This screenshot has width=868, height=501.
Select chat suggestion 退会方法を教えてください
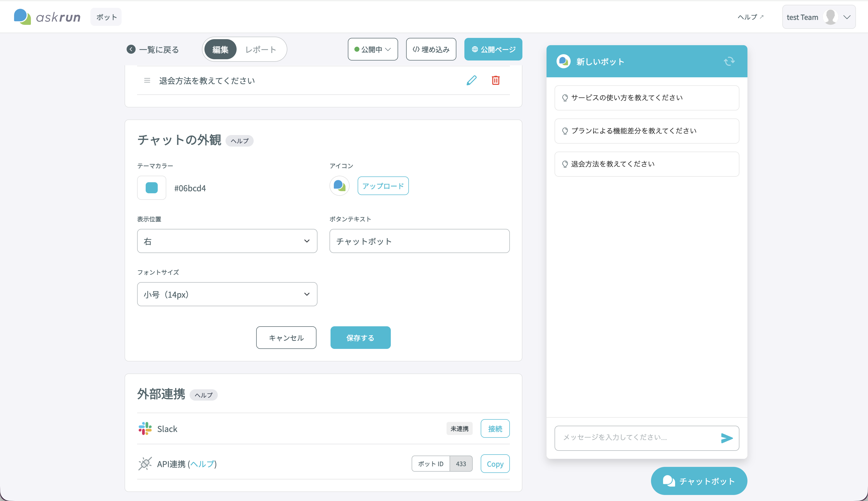pos(647,164)
